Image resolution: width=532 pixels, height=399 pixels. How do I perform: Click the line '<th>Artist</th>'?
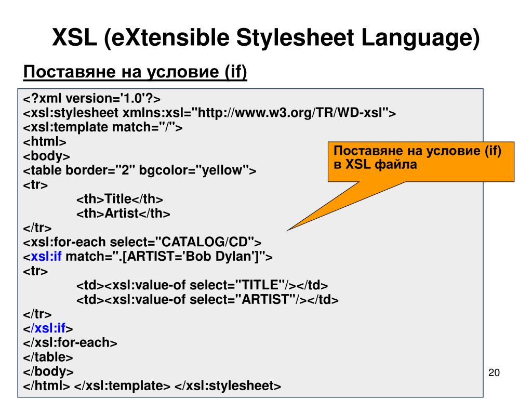(123, 214)
